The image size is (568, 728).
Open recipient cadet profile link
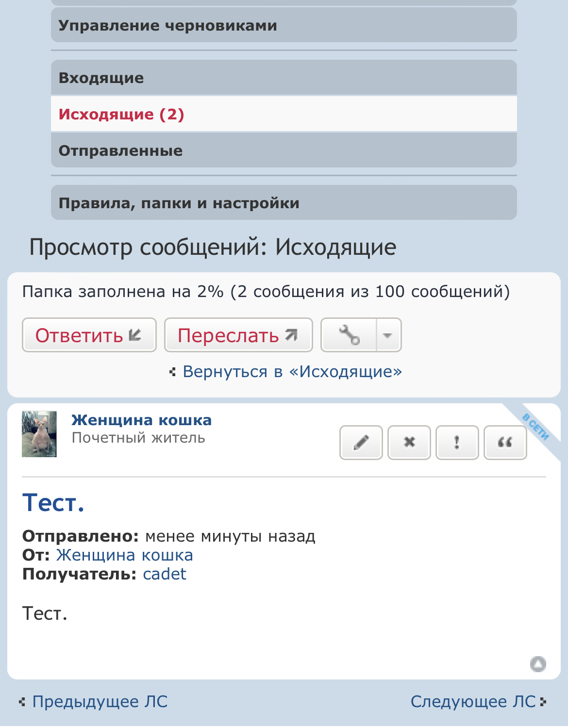165,574
